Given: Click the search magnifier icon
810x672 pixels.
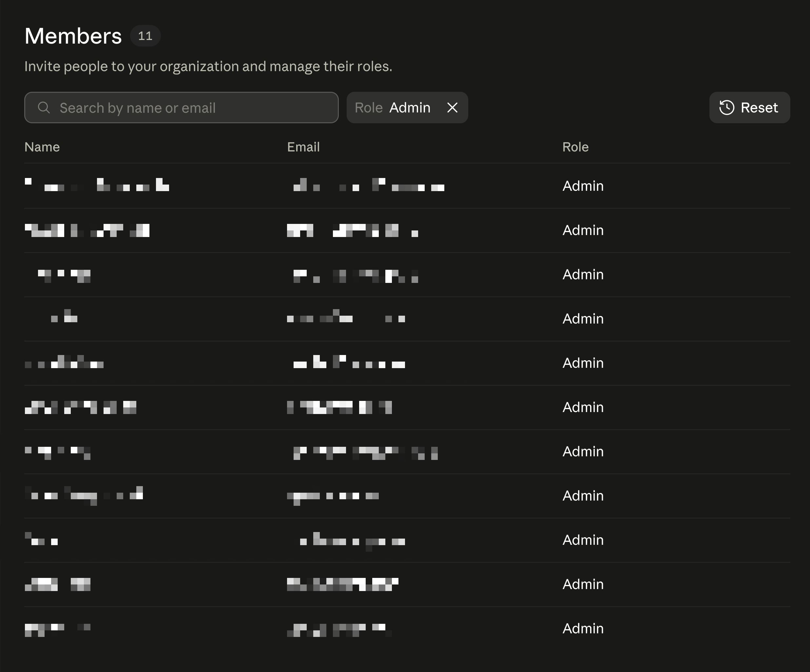Looking at the screenshot, I should (x=44, y=108).
